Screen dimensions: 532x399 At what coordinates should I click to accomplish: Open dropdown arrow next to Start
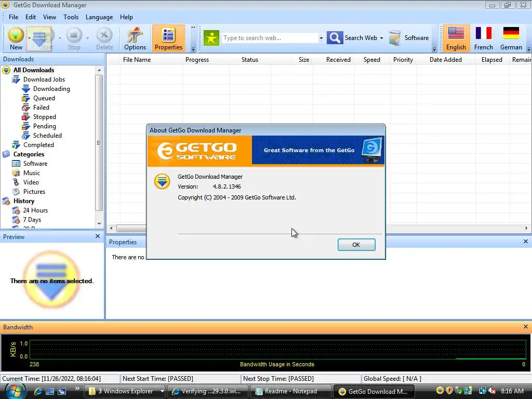pos(60,38)
